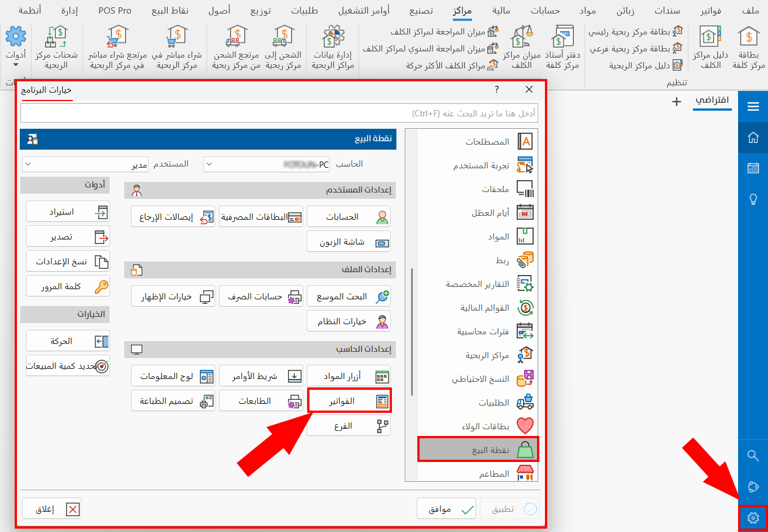
Task: Click the home icon in the right sidebar
Action: pos(753,137)
